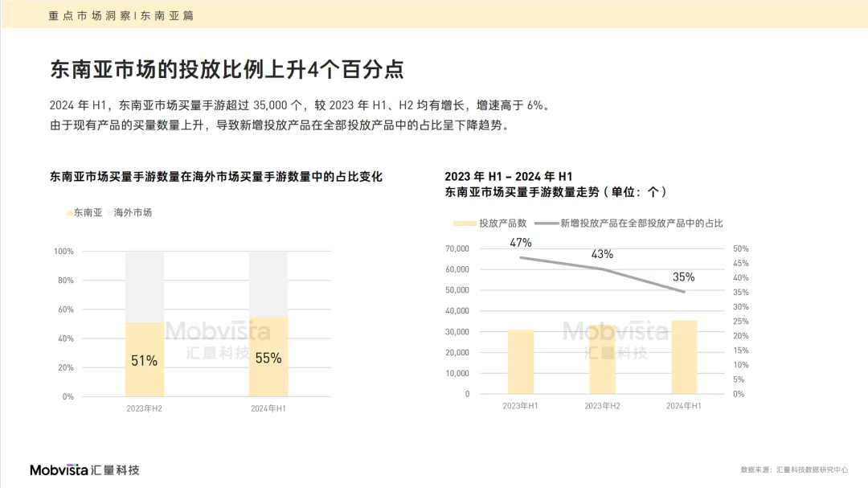Click the 东南亚市场买量手游数量走势 chart title
Image resolution: width=868 pixels, height=488 pixels.
pyautogui.click(x=555, y=192)
